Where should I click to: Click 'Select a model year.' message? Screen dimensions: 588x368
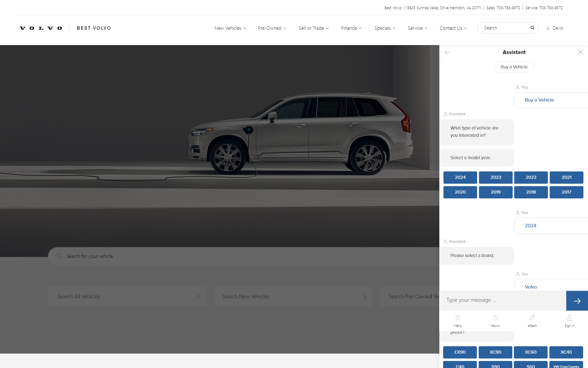[x=477, y=158]
